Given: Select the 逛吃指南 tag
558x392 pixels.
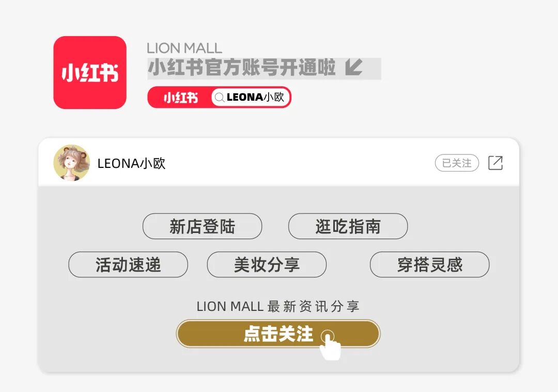Looking at the screenshot, I should tap(348, 226).
